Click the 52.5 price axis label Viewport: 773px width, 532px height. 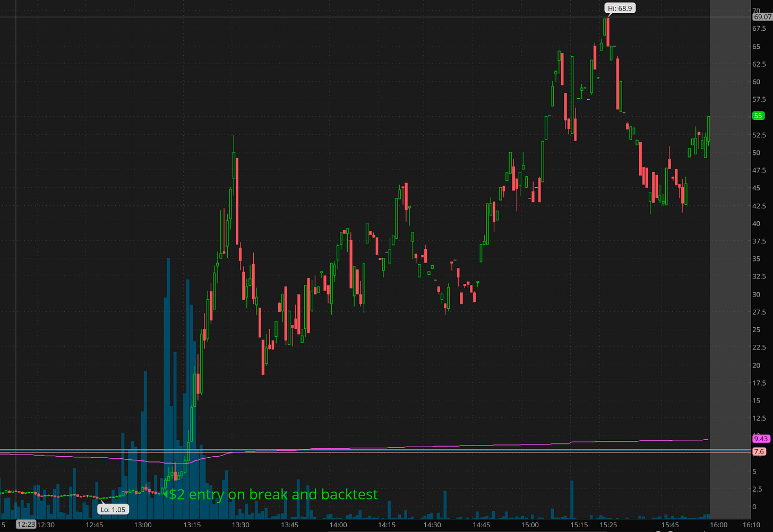click(x=759, y=135)
